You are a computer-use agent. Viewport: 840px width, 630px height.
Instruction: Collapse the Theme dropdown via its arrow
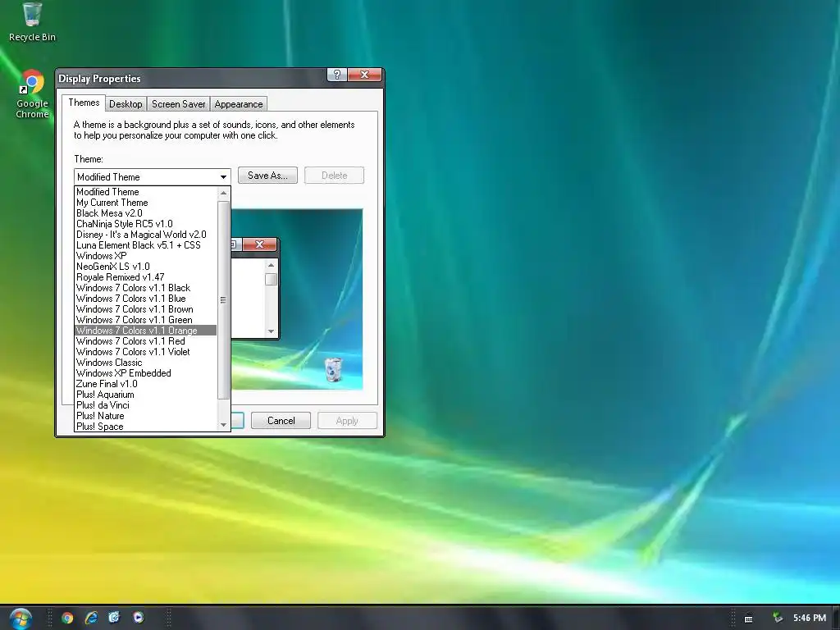[x=223, y=177]
